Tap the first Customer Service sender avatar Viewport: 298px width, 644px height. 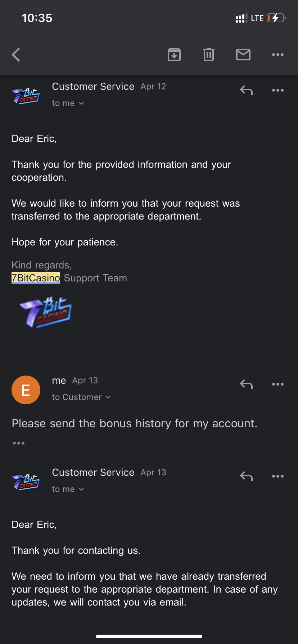tap(26, 96)
